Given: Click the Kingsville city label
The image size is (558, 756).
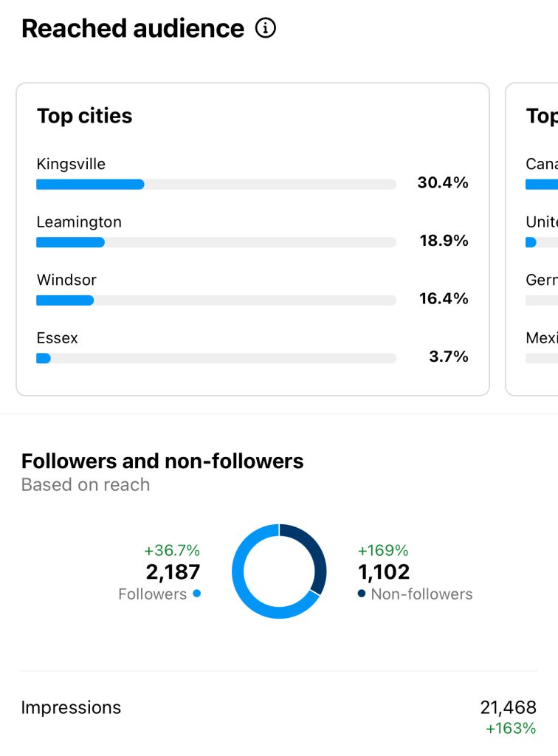Looking at the screenshot, I should pos(71,164).
